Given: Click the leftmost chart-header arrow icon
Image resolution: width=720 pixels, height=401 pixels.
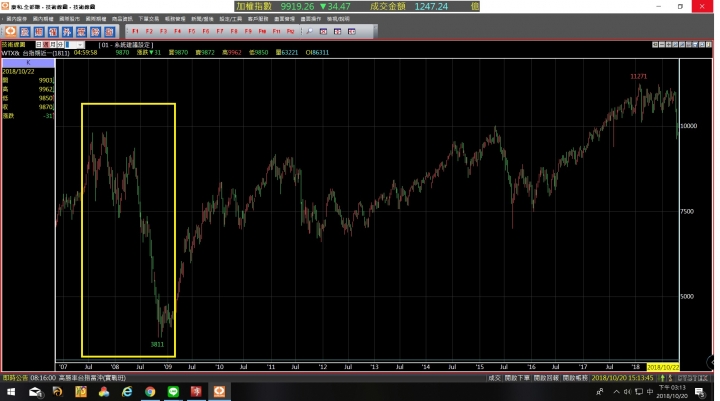Looking at the screenshot, I should [655, 45].
